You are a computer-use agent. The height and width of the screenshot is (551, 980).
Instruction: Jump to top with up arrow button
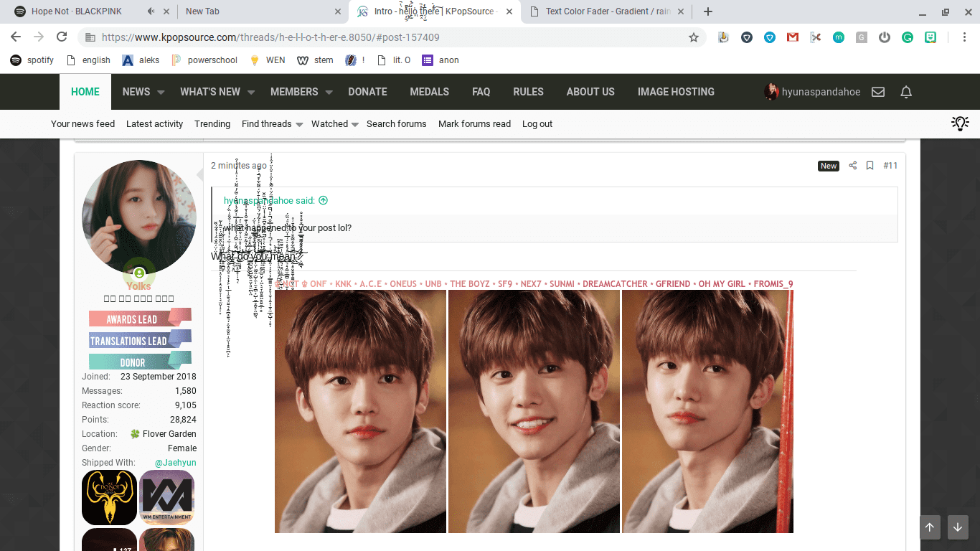929,527
